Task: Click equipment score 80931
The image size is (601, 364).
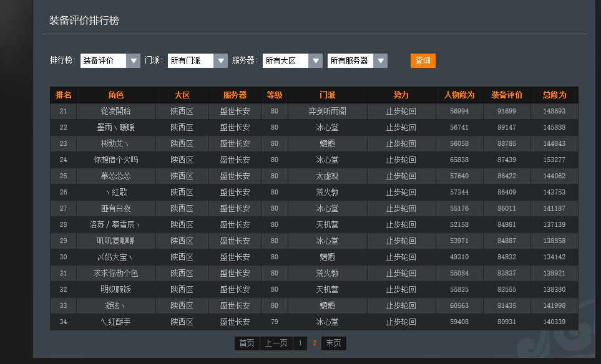Action: [x=507, y=322]
